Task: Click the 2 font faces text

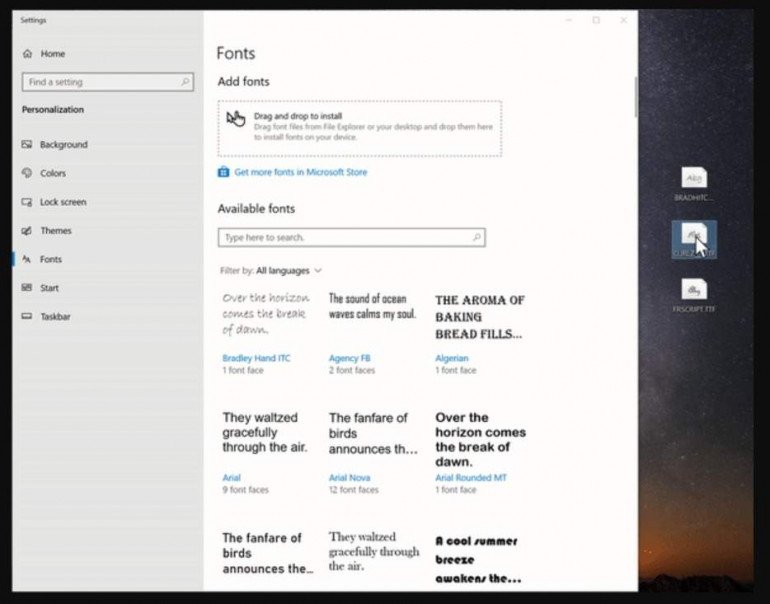Action: (x=352, y=370)
